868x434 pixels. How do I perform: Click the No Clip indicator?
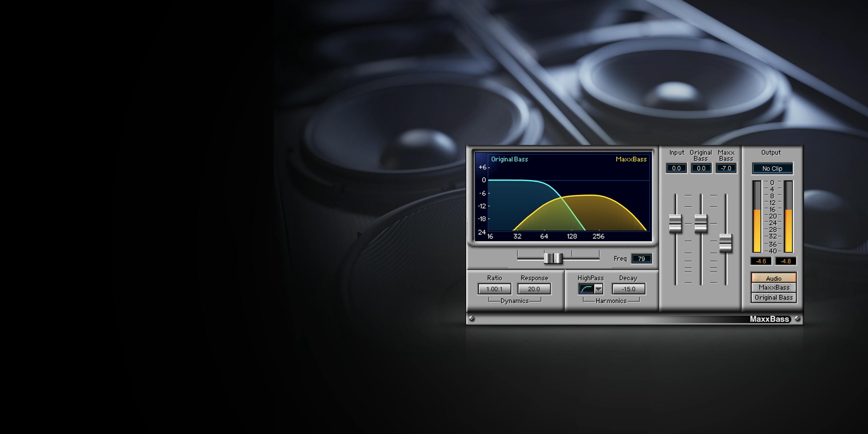coord(772,168)
